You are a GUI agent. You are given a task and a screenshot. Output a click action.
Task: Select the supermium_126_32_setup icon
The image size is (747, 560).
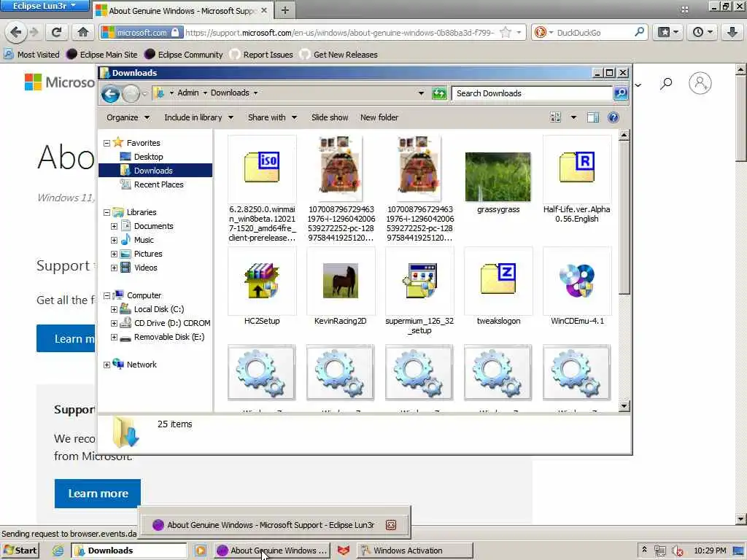click(419, 280)
